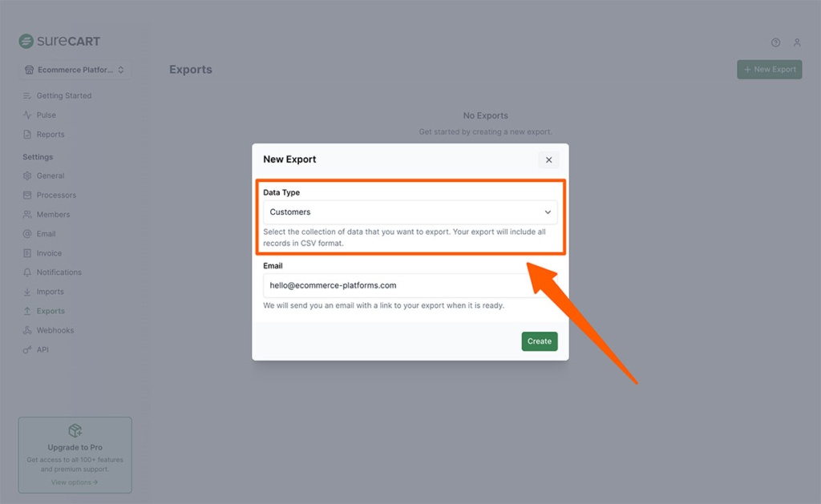The width and height of the screenshot is (821, 504).
Task: Follow the View options link under Upgrade to Pro
Action: tap(75, 482)
